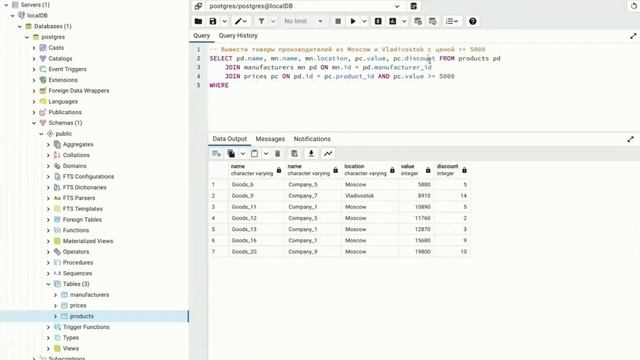Viewport: 640px width, 360px height.
Task: Select the Materialized Views tree item
Action: [88, 241]
